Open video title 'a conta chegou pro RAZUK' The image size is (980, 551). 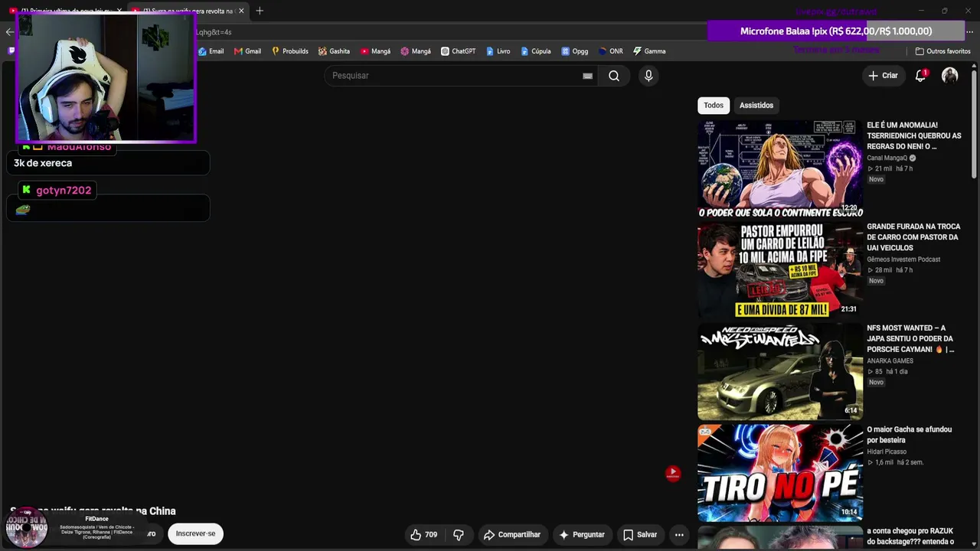(910, 536)
